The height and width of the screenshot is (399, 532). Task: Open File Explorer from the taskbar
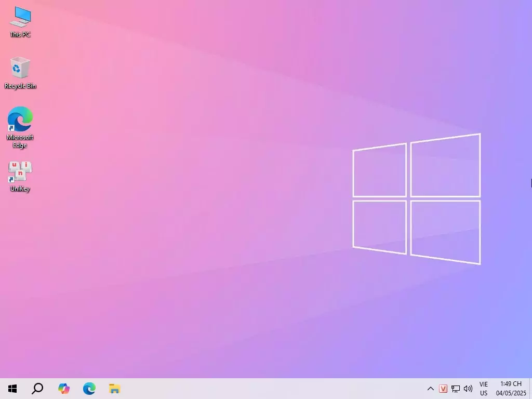115,389
